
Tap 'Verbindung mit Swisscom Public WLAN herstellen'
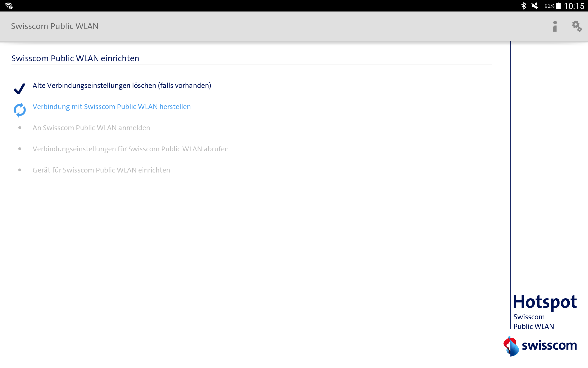coord(112,106)
